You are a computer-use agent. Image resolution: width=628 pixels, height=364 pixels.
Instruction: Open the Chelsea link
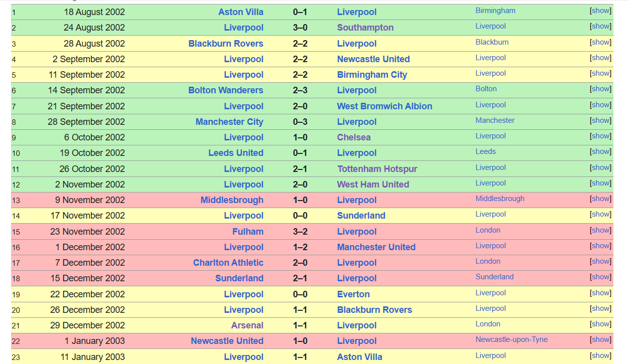[x=354, y=137]
